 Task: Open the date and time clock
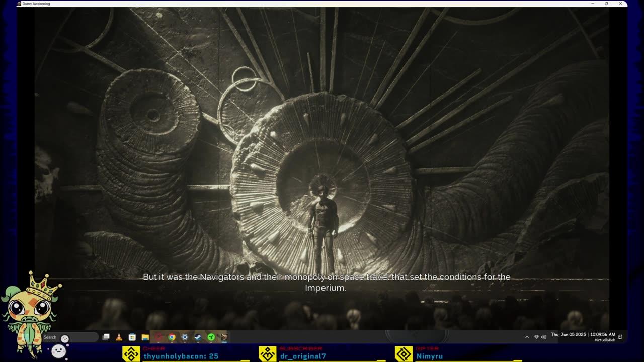583,334
